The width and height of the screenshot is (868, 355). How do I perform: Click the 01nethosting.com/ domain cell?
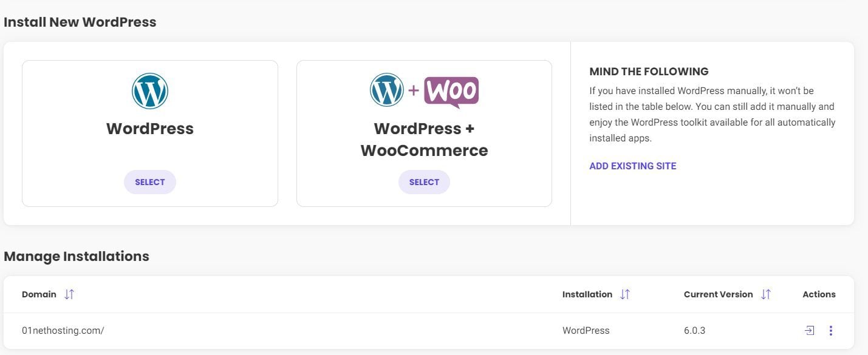pyautogui.click(x=63, y=331)
